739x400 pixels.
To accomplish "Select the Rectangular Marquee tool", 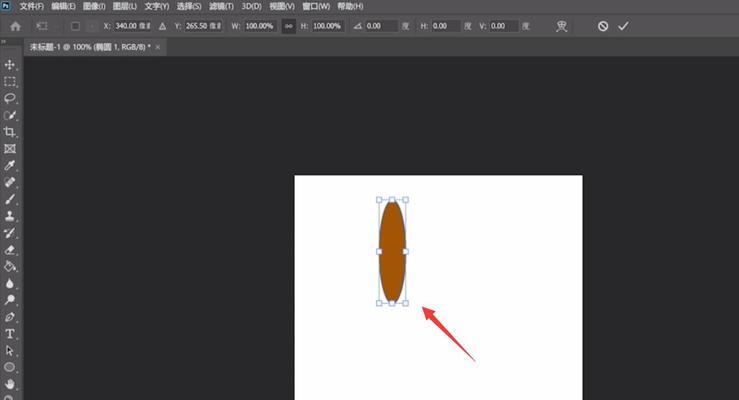I will (10, 82).
